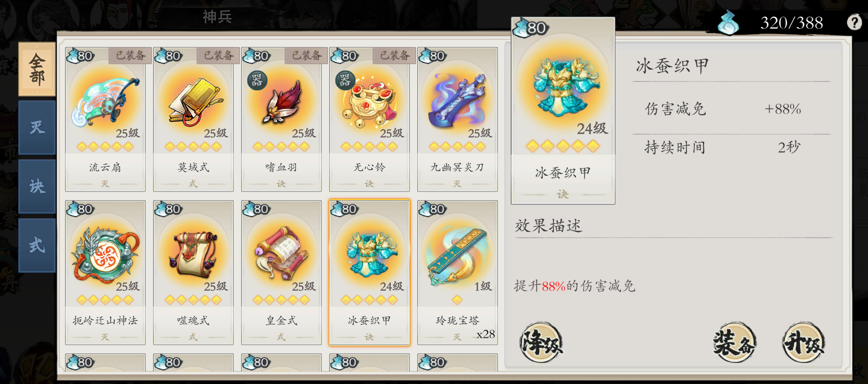Image resolution: width=868 pixels, height=384 pixels.
Task: Select the 流云扇 fan weapon card
Action: coord(105,120)
